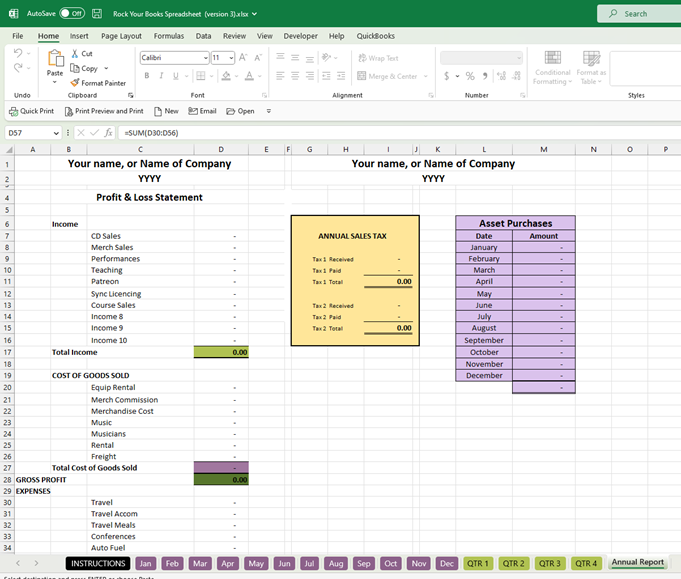Open the Formulas ribbon tab
Viewport: 681px width, 579px height.
(168, 36)
